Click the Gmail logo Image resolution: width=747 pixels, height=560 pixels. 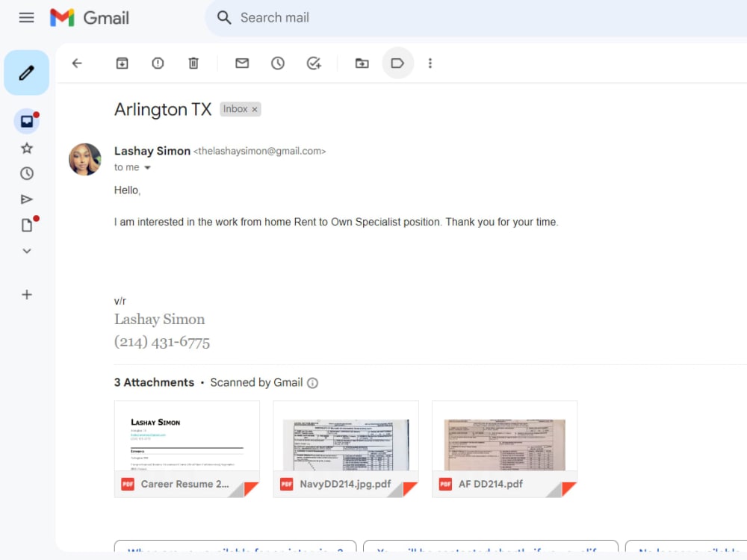(x=90, y=18)
